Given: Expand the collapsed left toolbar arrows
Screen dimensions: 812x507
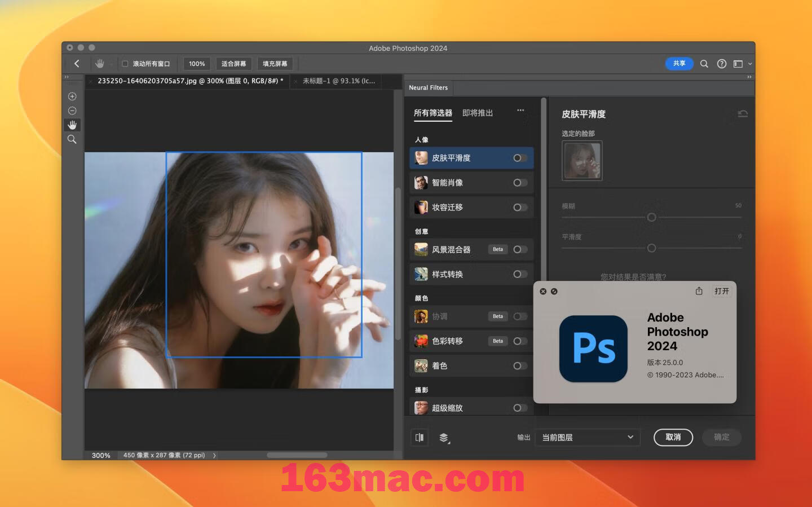Looking at the screenshot, I should point(67,77).
